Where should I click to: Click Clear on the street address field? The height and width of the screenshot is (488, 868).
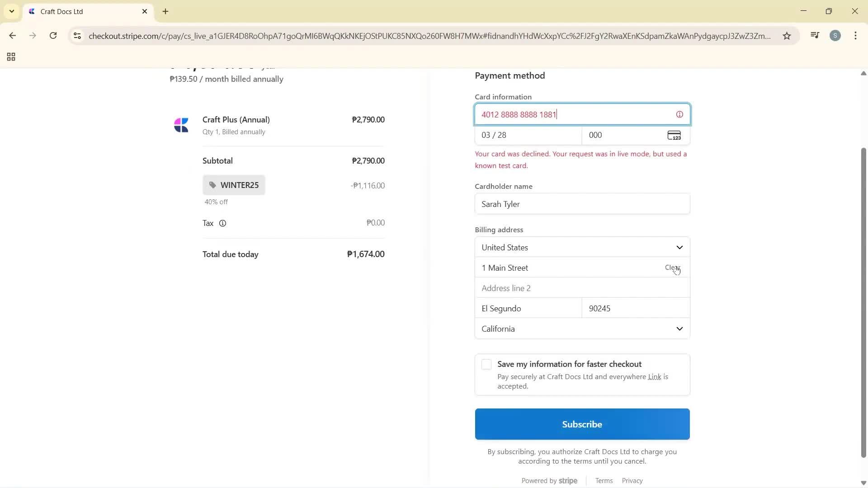(672, 267)
